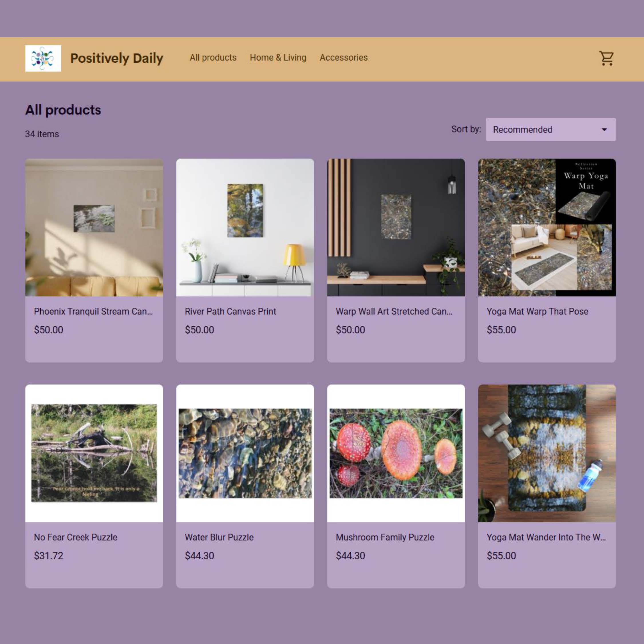Navigate to Accessories category

point(343,58)
